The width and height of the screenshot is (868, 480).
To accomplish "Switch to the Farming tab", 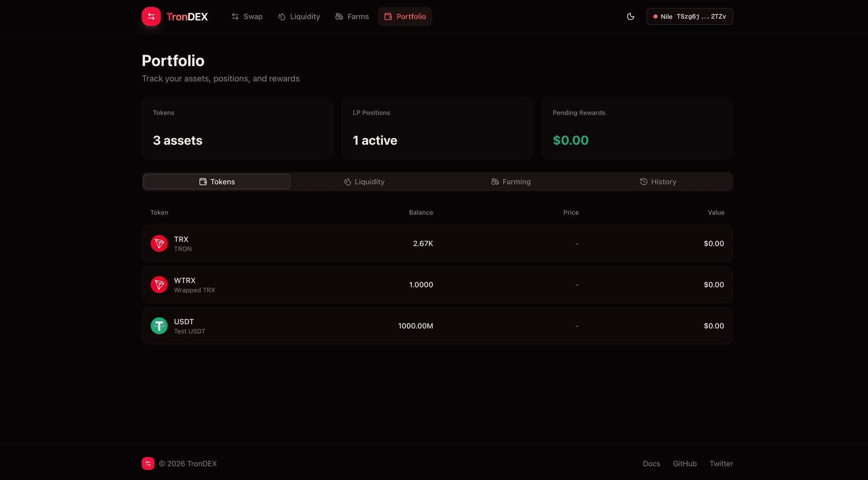I will 511,182.
